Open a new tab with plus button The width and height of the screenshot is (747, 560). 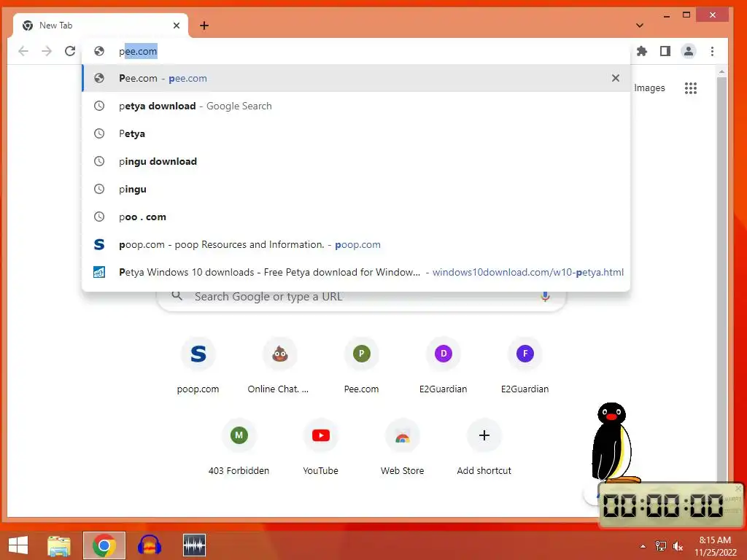coord(204,26)
